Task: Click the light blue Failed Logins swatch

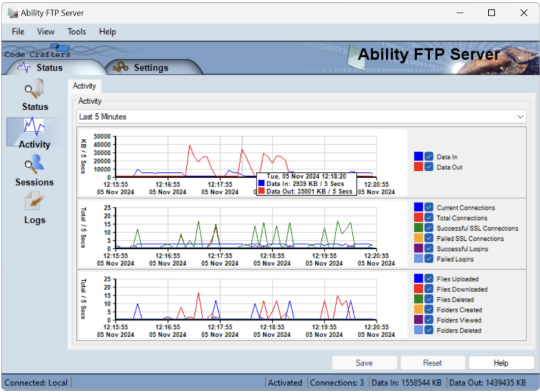Action: pos(418,258)
